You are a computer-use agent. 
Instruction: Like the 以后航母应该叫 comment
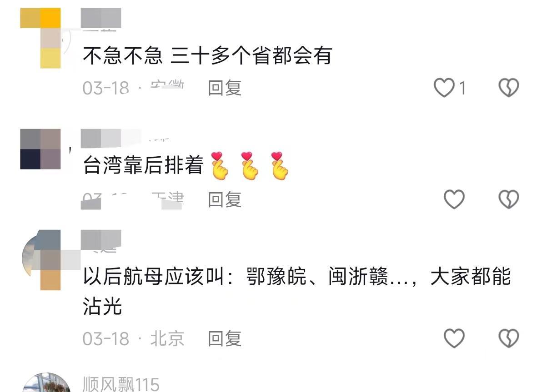point(454,338)
